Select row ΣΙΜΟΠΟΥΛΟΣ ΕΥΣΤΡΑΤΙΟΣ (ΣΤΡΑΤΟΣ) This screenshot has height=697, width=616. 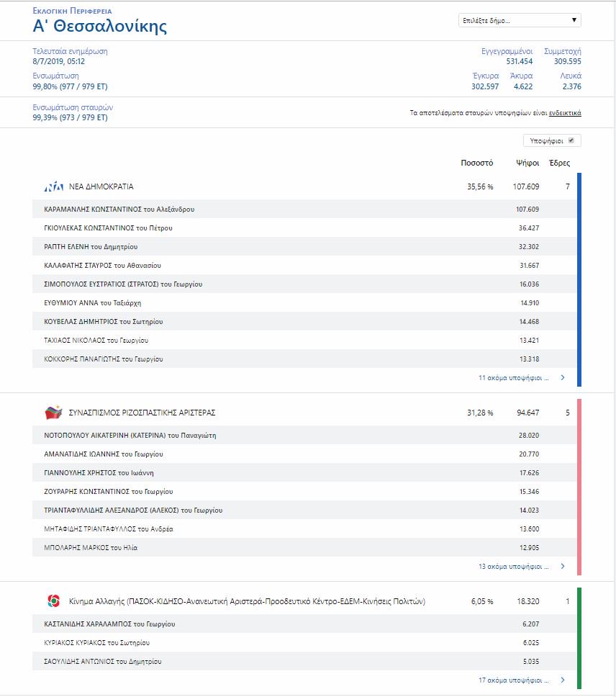tap(304, 284)
